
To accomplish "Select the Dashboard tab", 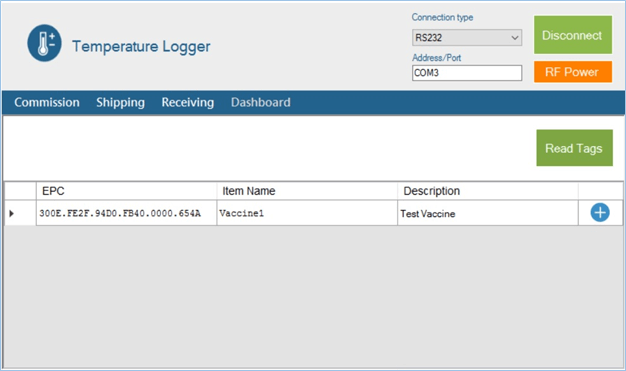I will point(261,103).
